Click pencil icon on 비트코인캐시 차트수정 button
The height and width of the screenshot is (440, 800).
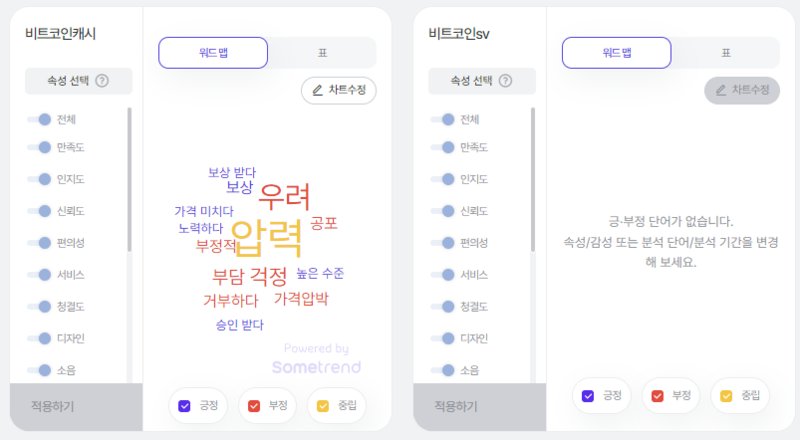pyautogui.click(x=317, y=90)
